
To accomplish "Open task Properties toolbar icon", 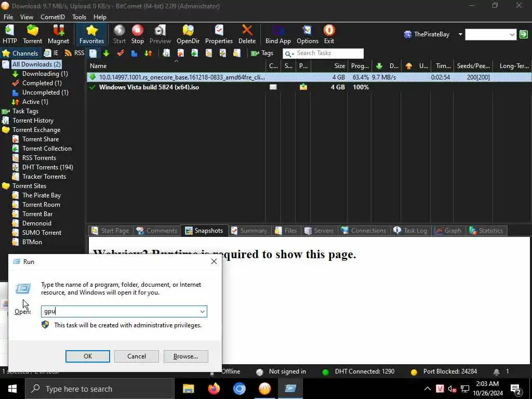I will point(219,34).
